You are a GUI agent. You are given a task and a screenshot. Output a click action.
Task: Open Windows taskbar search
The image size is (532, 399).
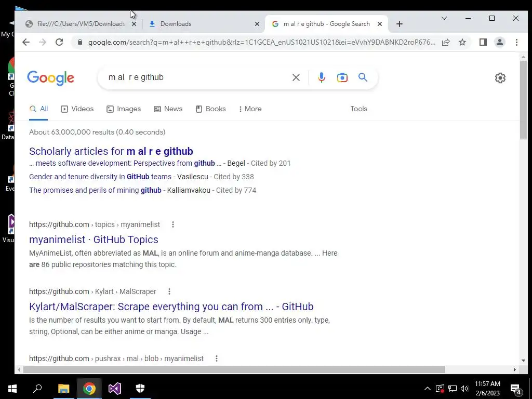pos(37,389)
